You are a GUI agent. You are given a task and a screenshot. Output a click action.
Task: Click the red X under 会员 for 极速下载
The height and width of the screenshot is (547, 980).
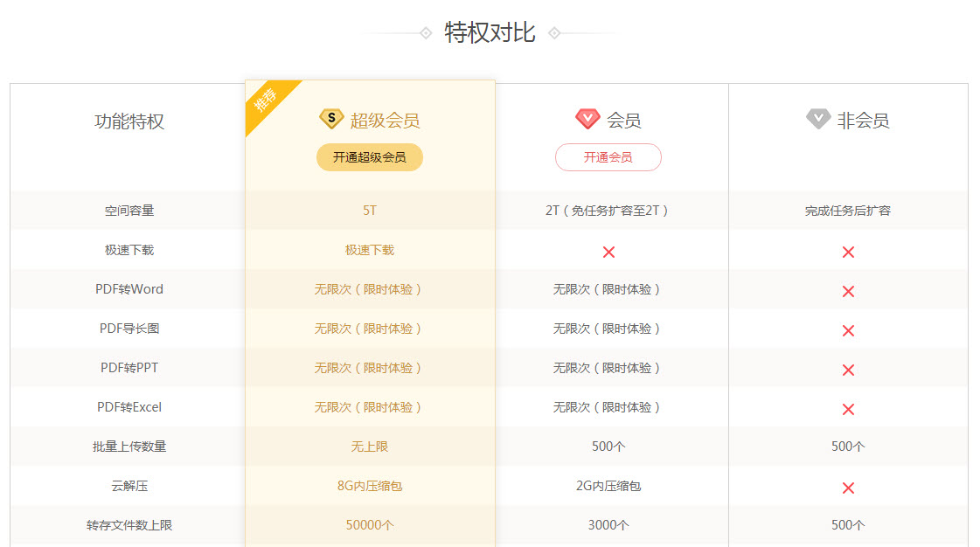(608, 252)
